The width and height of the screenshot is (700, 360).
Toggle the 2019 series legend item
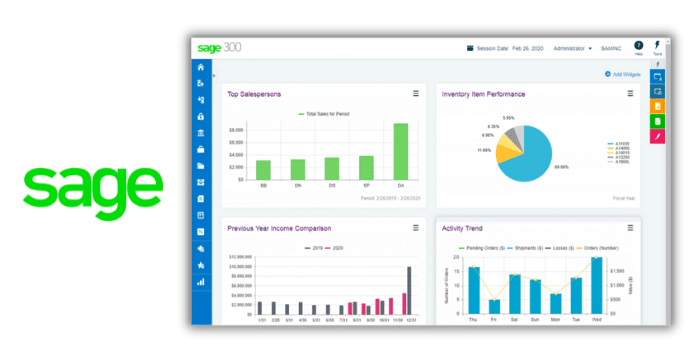pyautogui.click(x=314, y=248)
